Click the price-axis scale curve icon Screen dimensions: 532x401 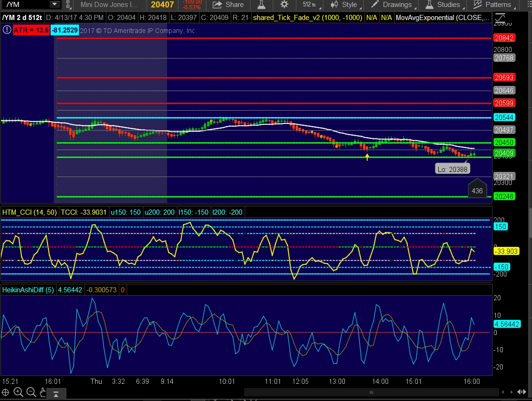(x=500, y=19)
